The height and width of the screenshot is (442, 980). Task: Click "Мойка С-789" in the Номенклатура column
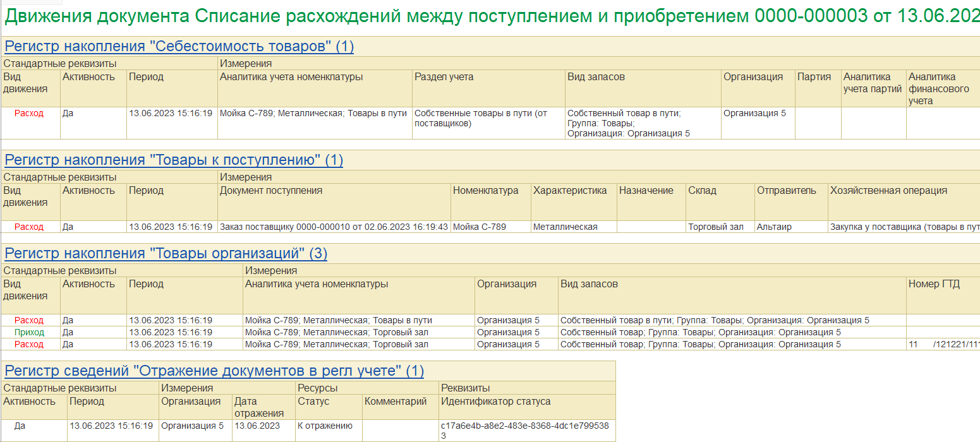tap(491, 227)
